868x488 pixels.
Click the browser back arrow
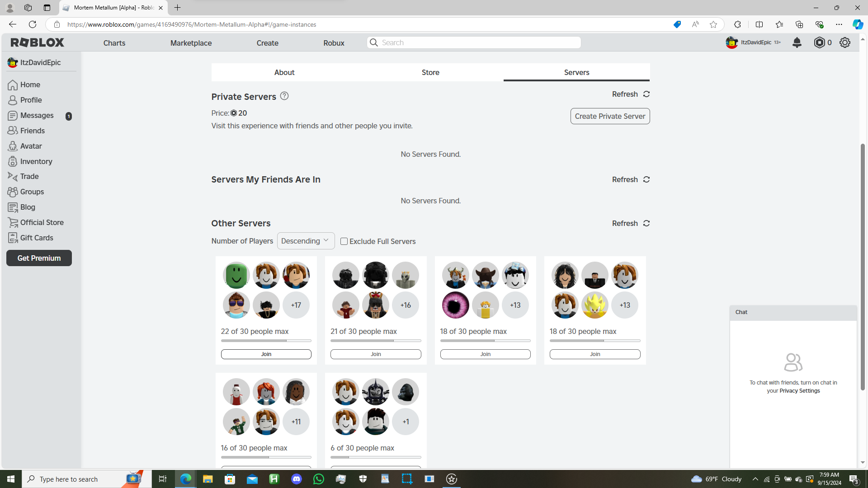click(x=13, y=24)
